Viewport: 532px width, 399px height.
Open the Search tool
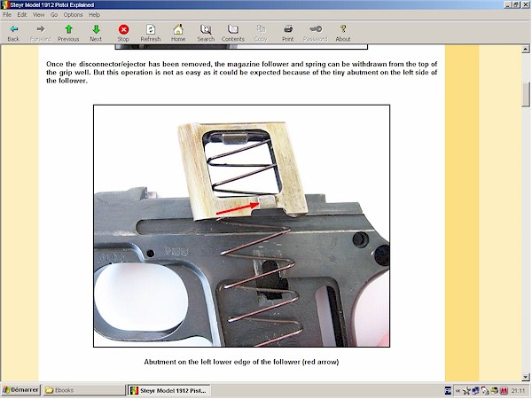(x=206, y=33)
